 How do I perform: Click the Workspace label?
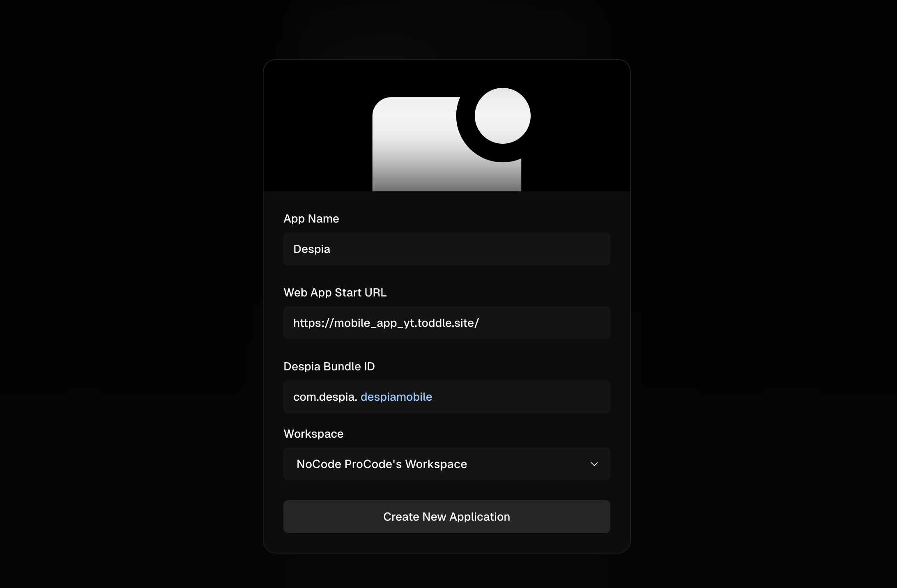pyautogui.click(x=313, y=434)
